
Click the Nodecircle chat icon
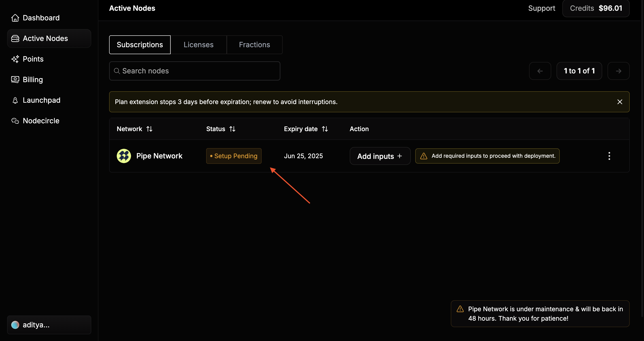pos(15,121)
